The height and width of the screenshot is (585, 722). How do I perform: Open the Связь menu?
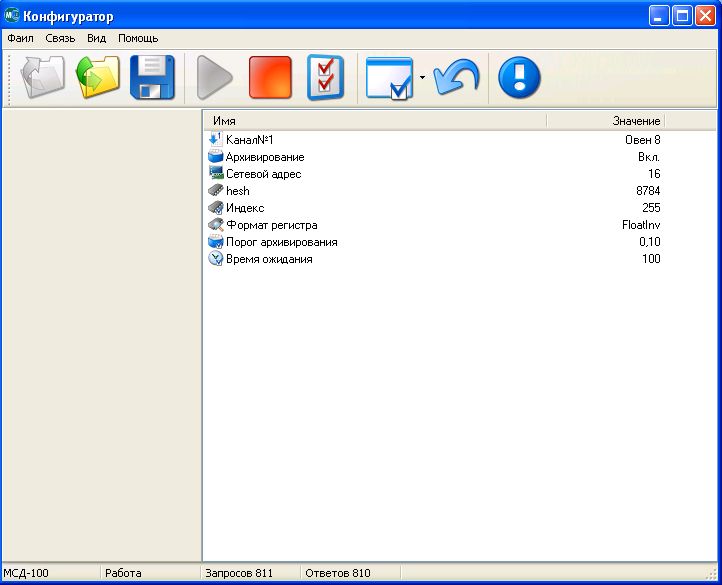tap(60, 38)
